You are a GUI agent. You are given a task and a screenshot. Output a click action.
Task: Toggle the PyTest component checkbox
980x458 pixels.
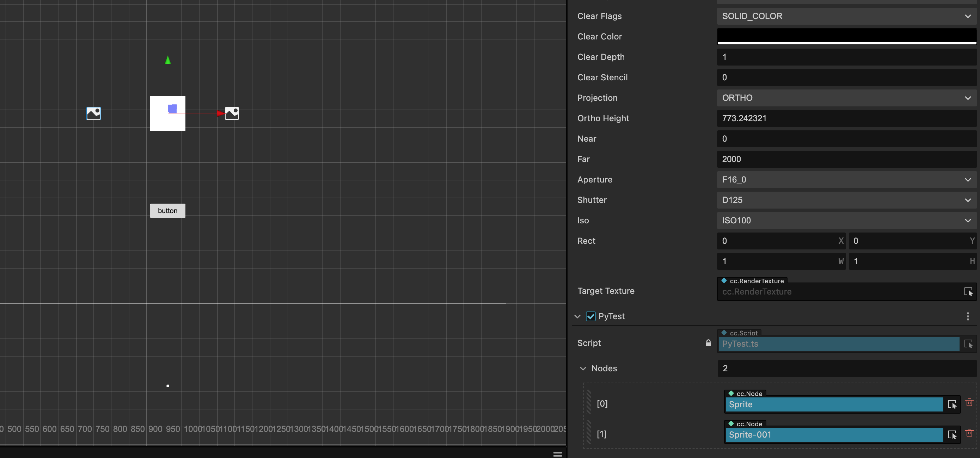(590, 316)
